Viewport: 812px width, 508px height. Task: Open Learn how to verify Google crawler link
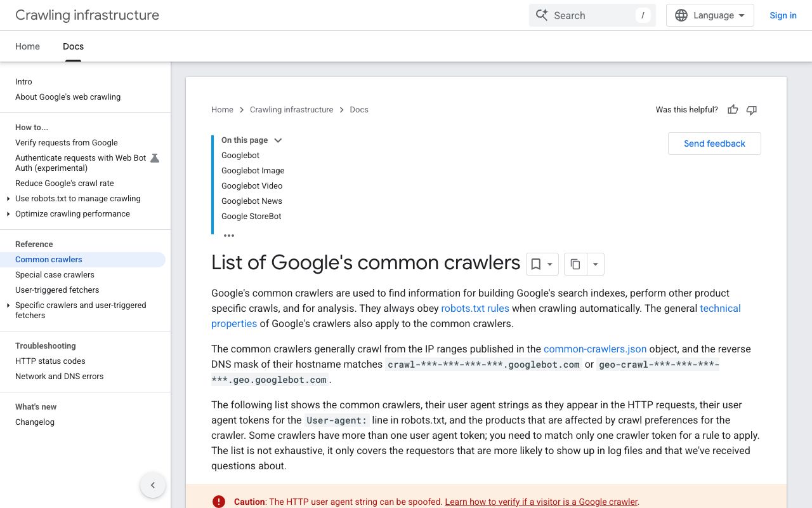542,502
